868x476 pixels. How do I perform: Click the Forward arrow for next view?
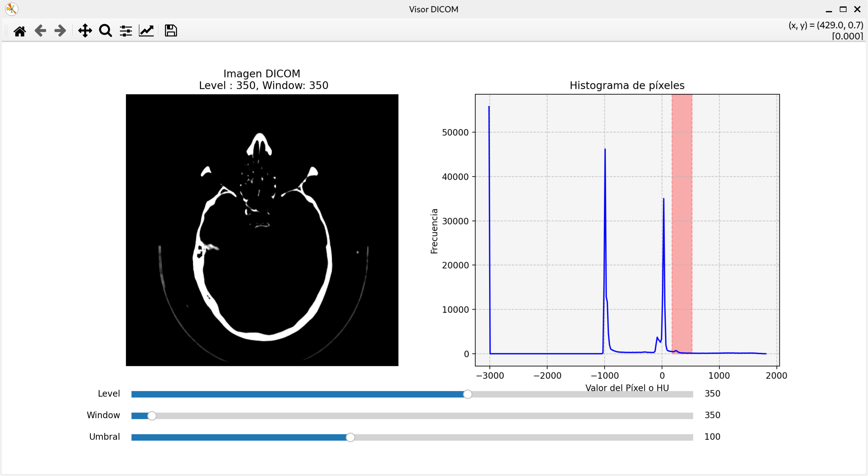(60, 31)
